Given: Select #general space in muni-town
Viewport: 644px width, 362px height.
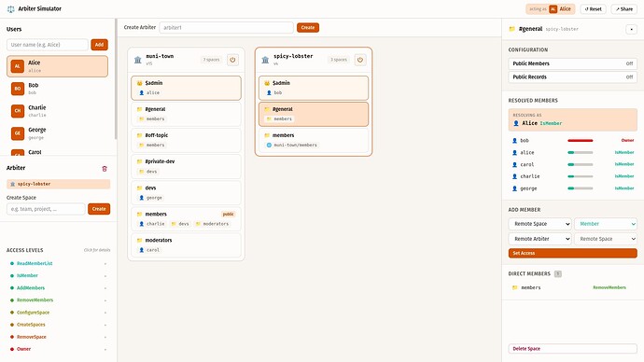Looking at the screenshot, I should (x=186, y=114).
